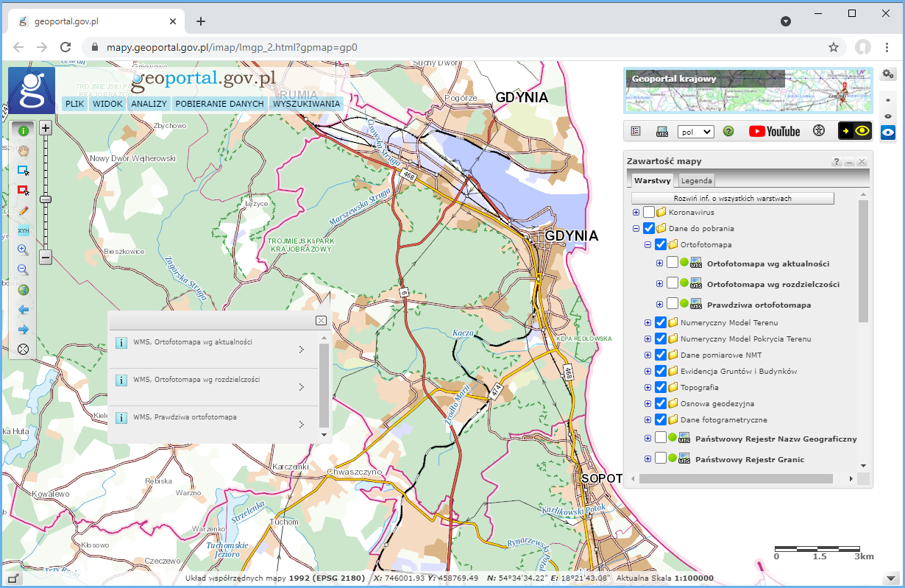The height and width of the screenshot is (588, 905).
Task: Expand the Koronawirus tree node
Action: pos(636,213)
